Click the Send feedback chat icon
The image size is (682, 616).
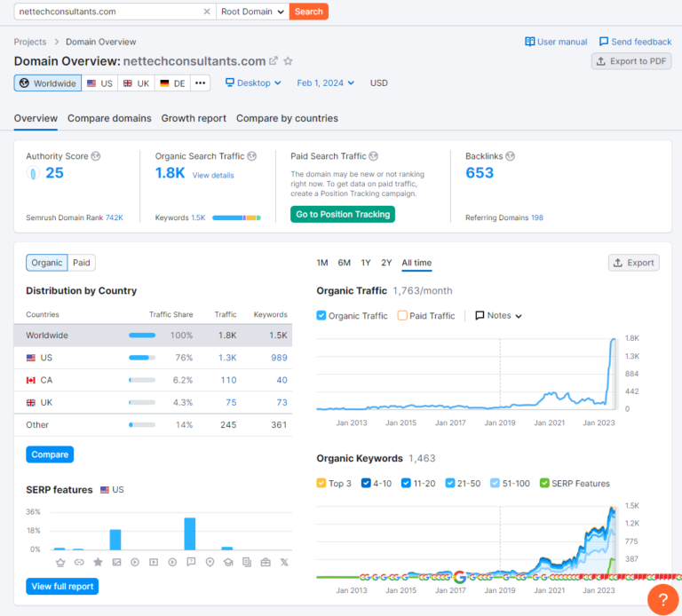(604, 42)
